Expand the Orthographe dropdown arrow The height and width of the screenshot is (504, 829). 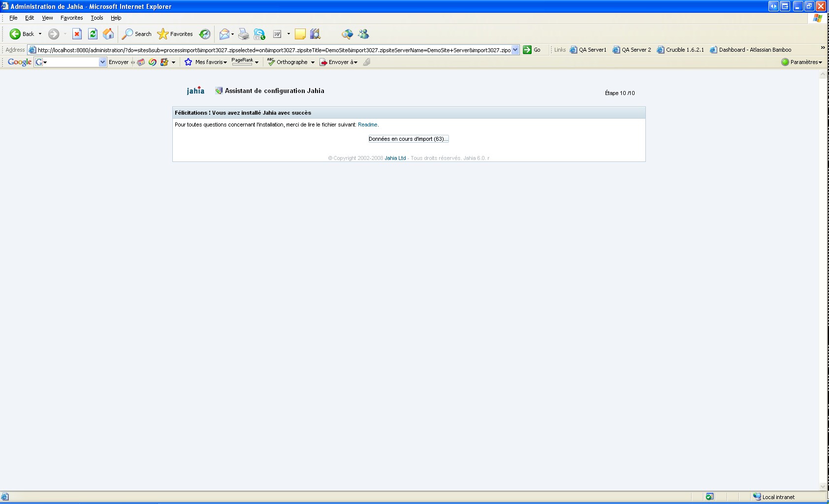click(313, 62)
